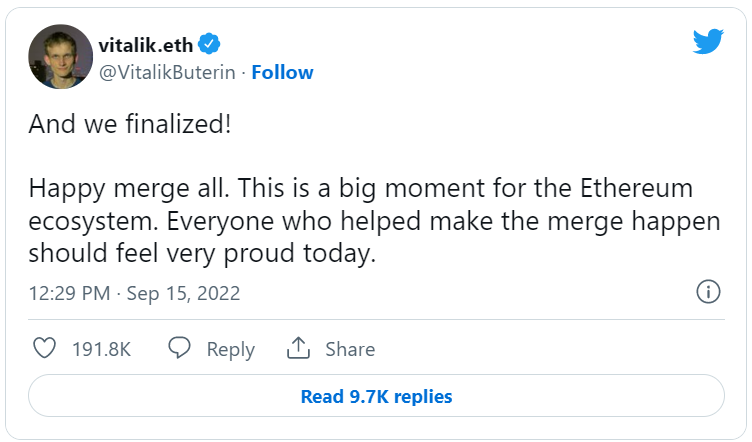Click the reply speech bubble icon
Viewport: 752px width, 442px height.
click(x=180, y=349)
